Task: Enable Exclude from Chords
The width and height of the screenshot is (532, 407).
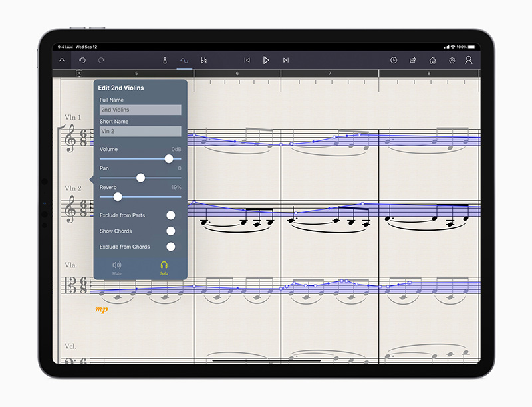Action: click(x=172, y=247)
